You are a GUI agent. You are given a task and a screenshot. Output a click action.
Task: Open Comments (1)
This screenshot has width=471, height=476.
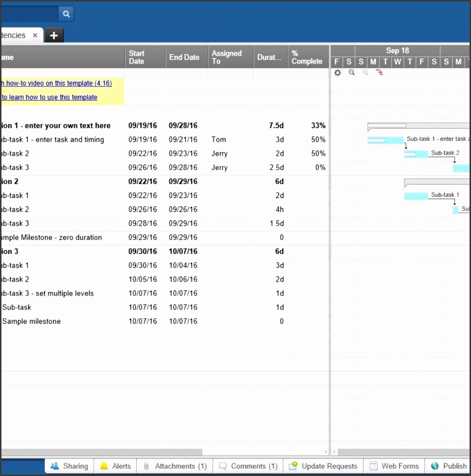(x=248, y=466)
